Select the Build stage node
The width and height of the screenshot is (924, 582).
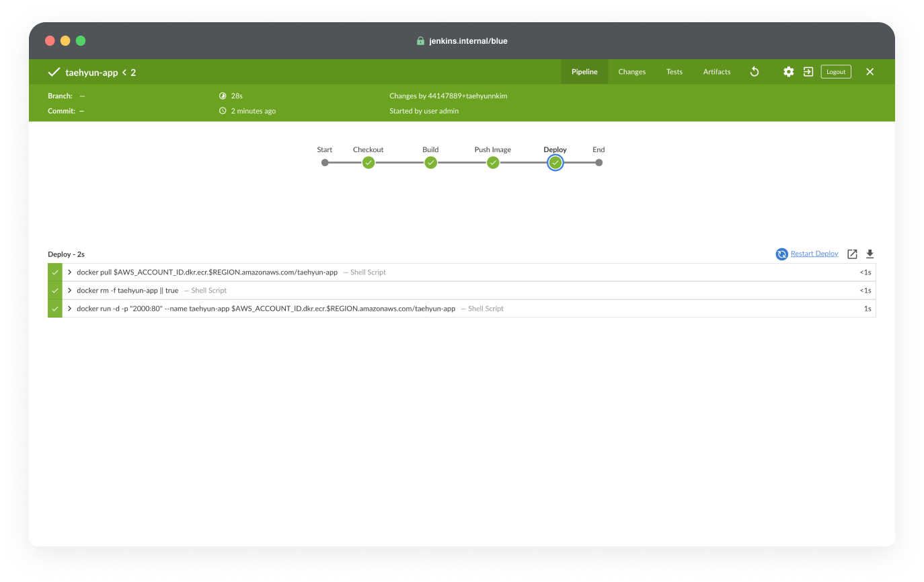[430, 162]
